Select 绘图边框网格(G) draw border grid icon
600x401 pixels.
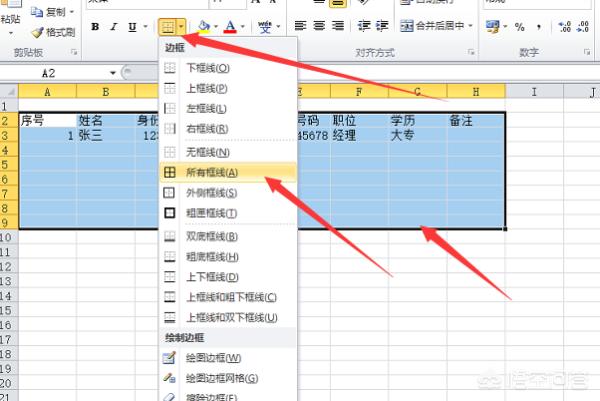point(169,378)
